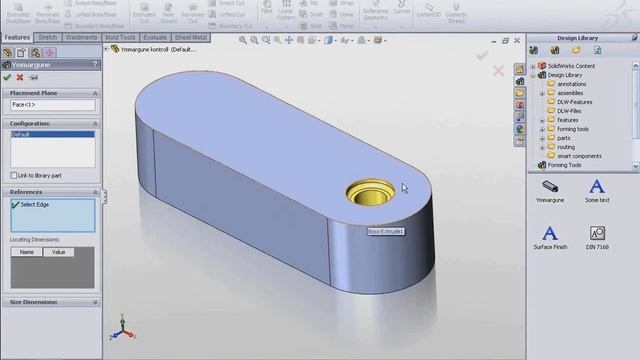Select the Pan view tool
The height and width of the screenshot is (360, 640).
coord(289,40)
